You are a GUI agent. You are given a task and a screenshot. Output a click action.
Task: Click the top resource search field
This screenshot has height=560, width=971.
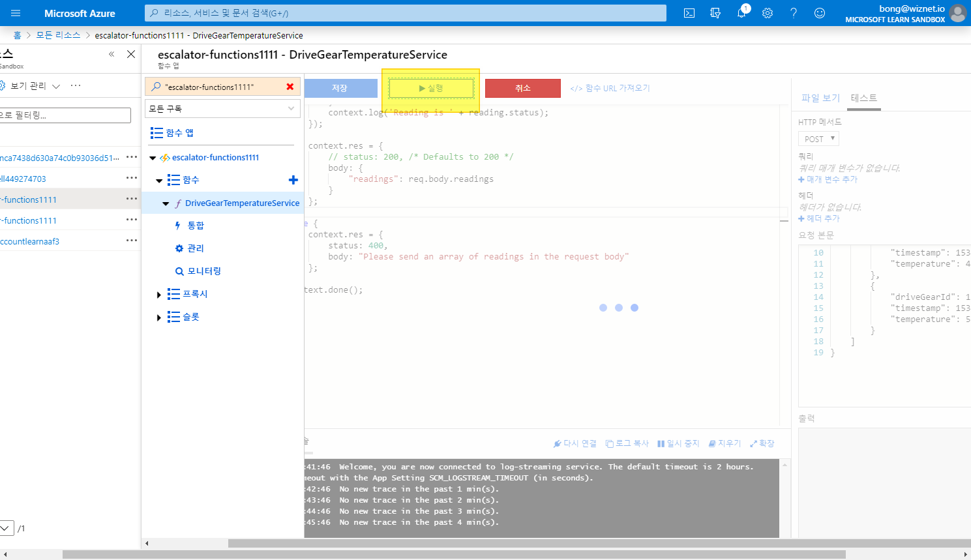coord(406,13)
